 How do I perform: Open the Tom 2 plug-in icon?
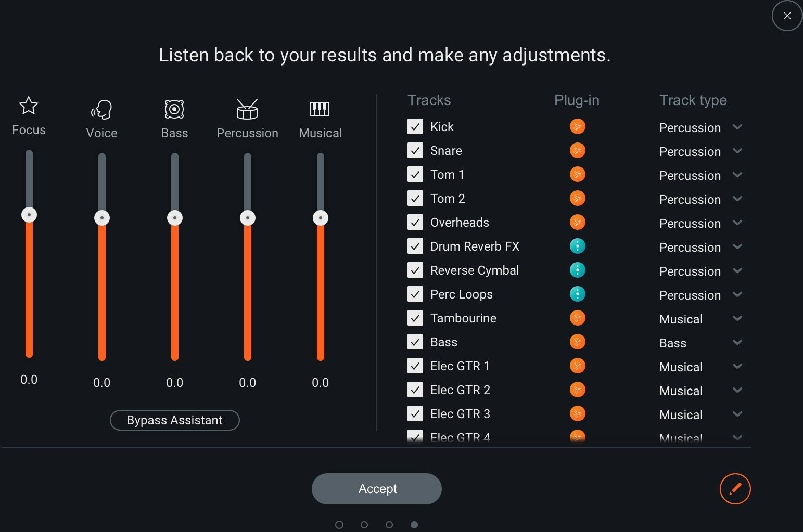(578, 198)
